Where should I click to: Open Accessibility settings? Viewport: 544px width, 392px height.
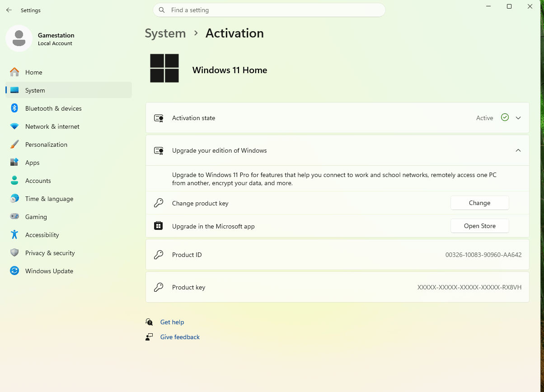click(x=69, y=235)
